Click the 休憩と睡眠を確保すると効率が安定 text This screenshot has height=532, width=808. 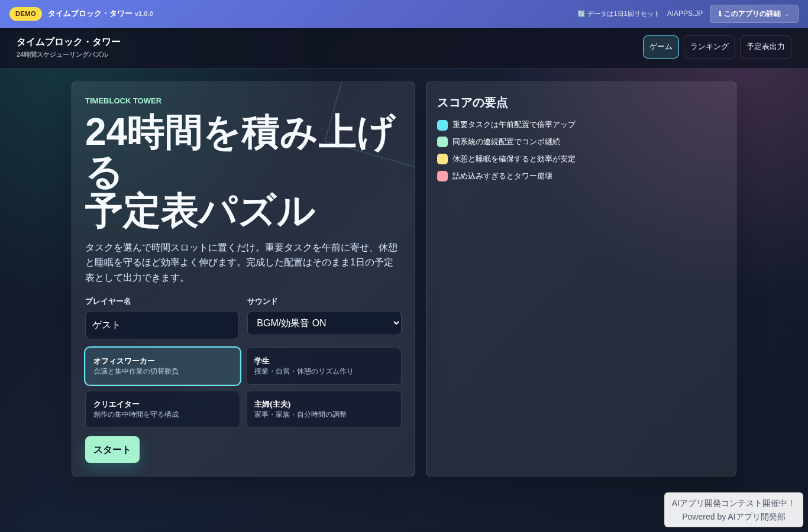pos(514,159)
